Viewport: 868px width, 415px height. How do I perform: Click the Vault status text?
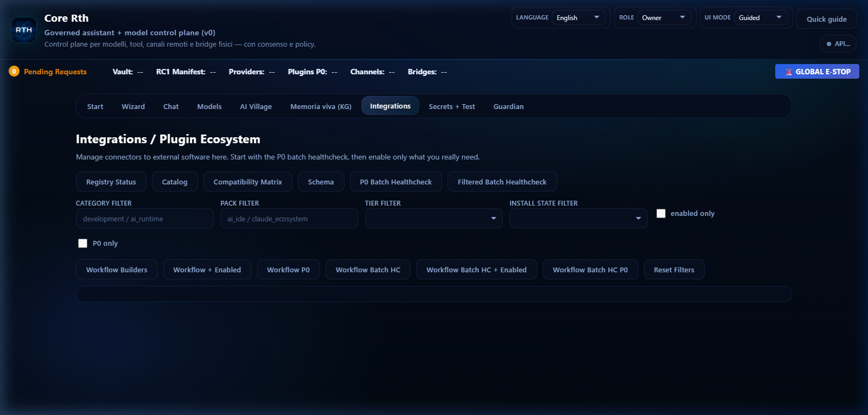[x=128, y=72]
